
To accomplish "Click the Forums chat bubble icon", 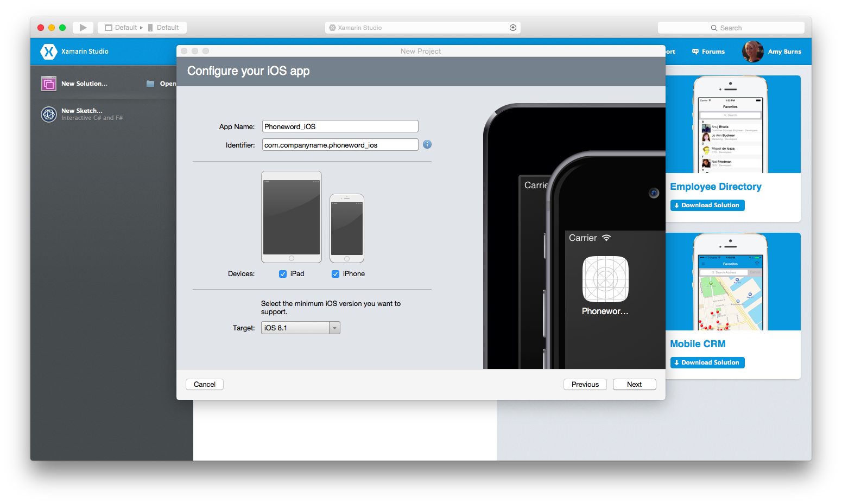I will (x=695, y=52).
